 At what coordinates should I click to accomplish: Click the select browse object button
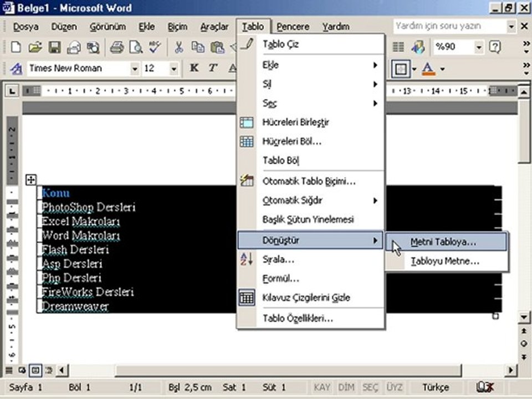click(524, 344)
